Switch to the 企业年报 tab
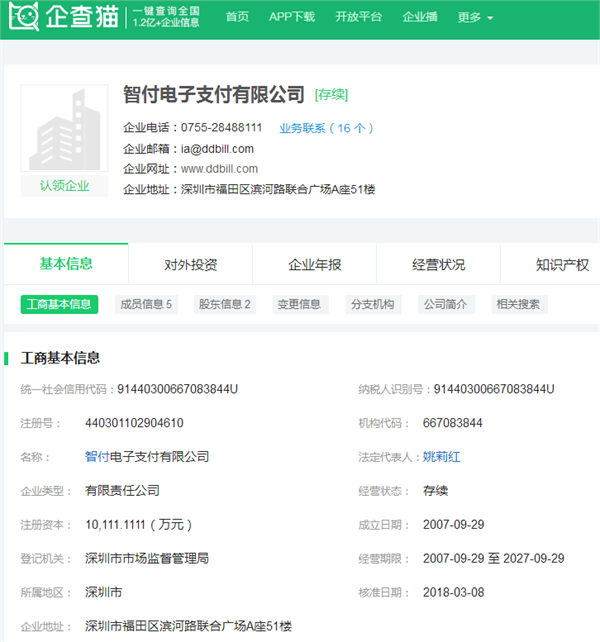Image resolution: width=600 pixels, height=642 pixels. pyautogui.click(x=315, y=265)
